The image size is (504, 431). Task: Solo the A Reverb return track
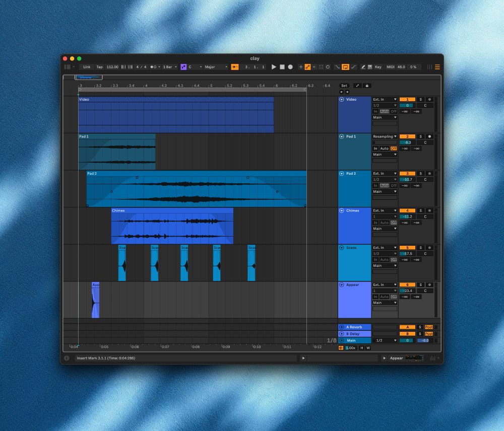pyautogui.click(x=420, y=327)
